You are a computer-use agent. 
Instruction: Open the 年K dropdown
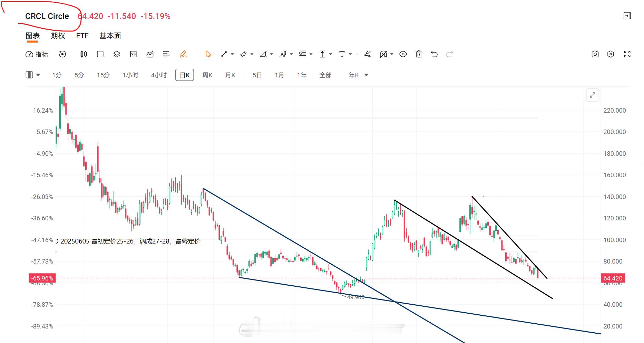358,75
